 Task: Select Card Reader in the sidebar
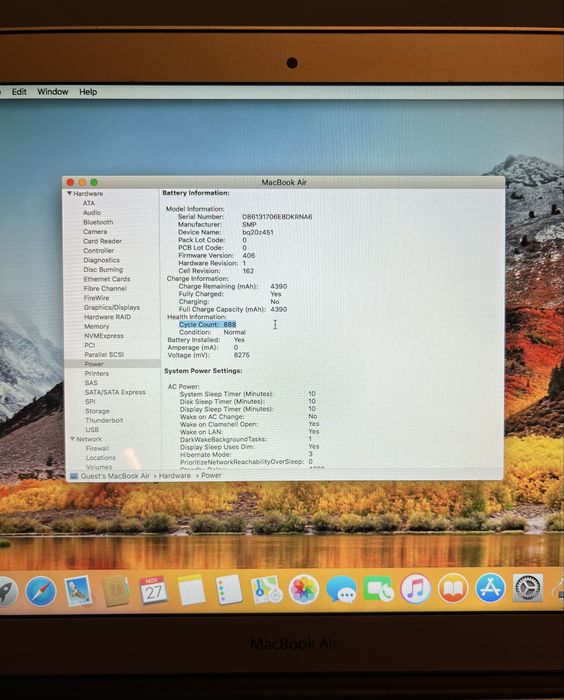click(x=102, y=241)
